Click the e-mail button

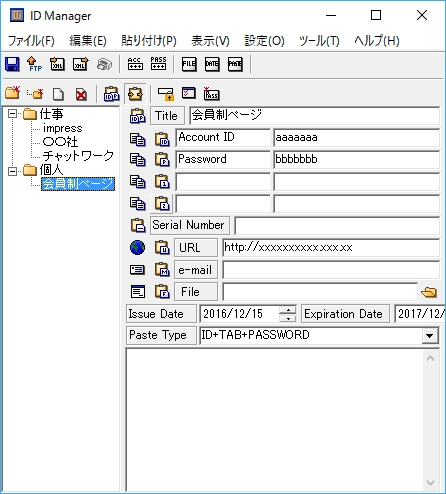196,270
